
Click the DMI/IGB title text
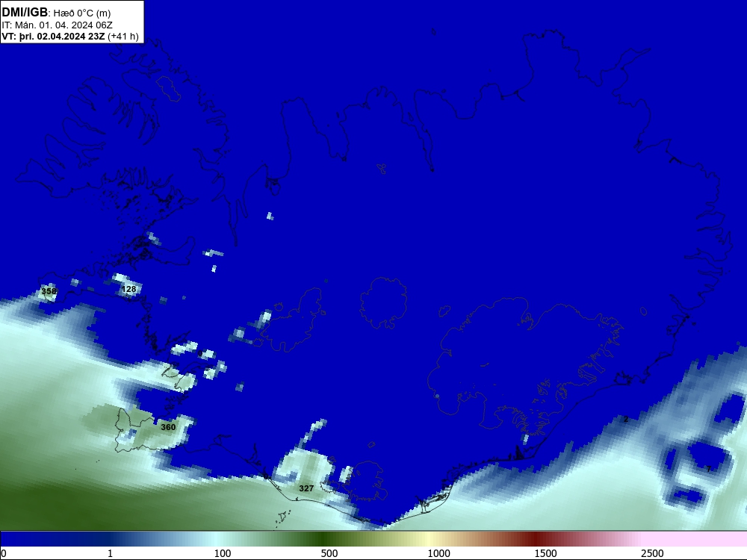(25, 12)
